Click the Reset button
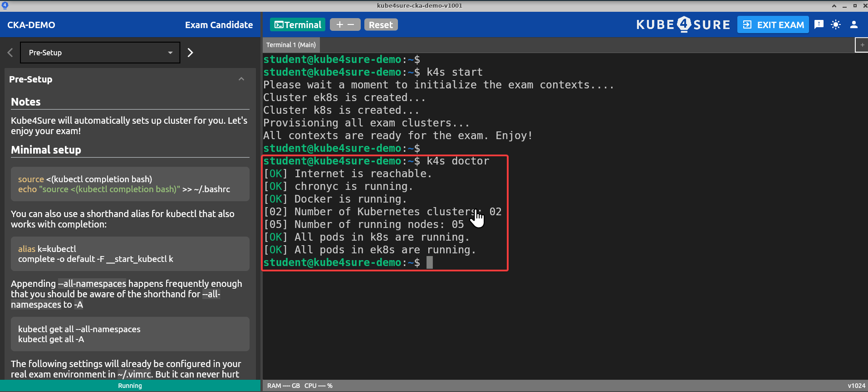The image size is (868, 392). (x=381, y=25)
